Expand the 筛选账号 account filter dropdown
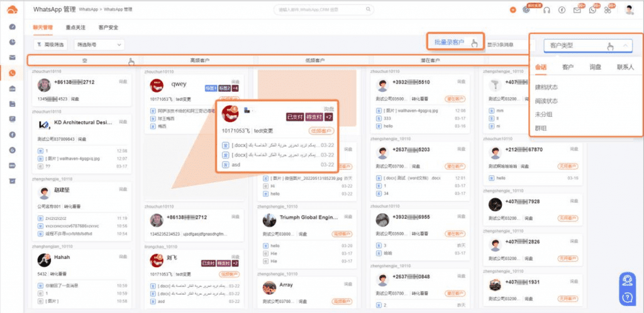 click(x=99, y=45)
